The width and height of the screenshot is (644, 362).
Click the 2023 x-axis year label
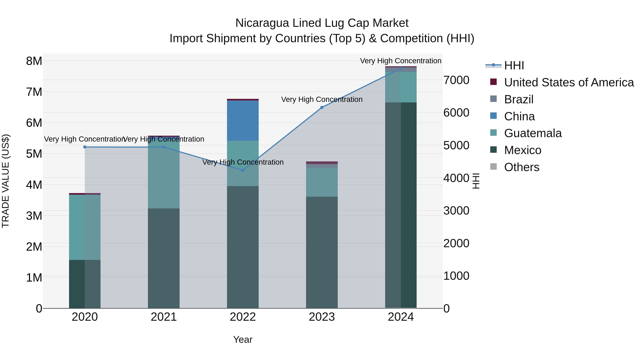322,317
